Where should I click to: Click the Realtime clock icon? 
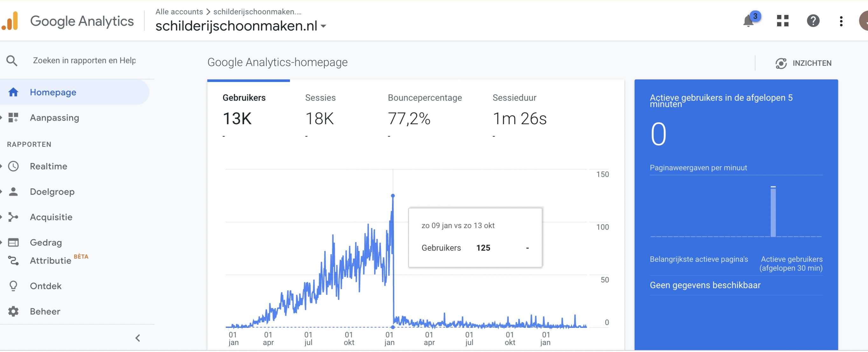(13, 166)
